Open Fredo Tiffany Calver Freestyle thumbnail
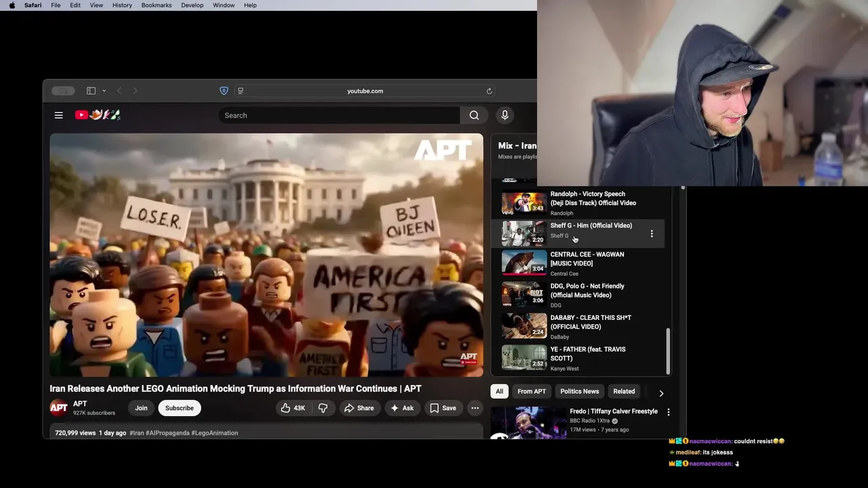The width and height of the screenshot is (868, 488). point(528,423)
